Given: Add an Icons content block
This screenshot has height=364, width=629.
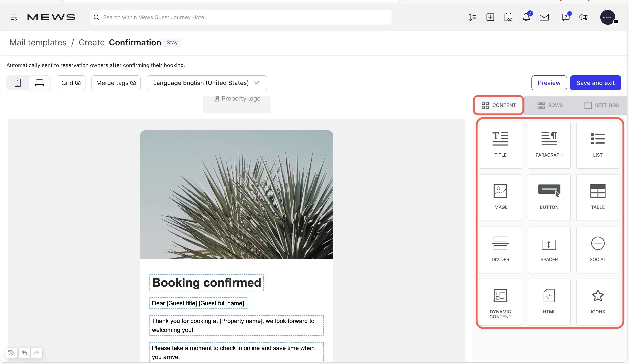Looking at the screenshot, I should [x=598, y=302].
